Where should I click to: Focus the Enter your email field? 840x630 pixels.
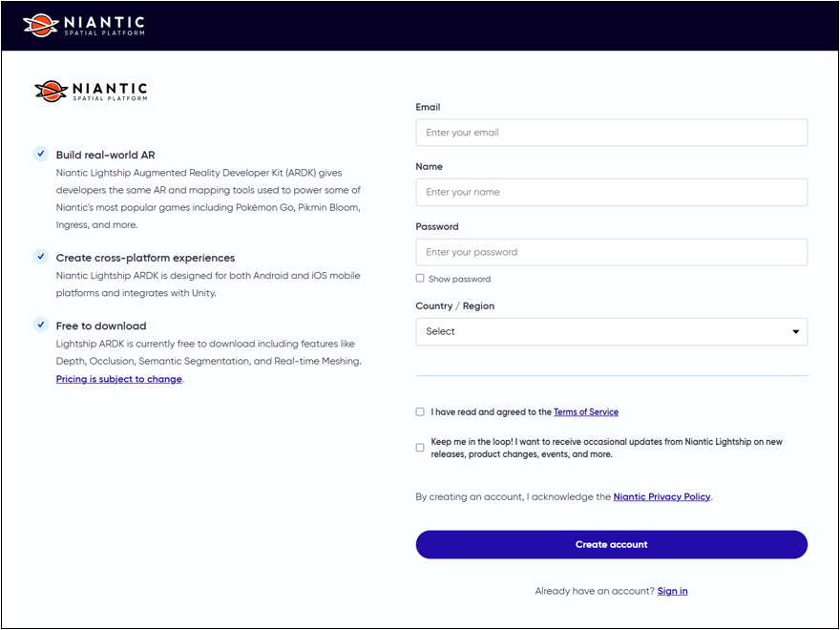[611, 133]
